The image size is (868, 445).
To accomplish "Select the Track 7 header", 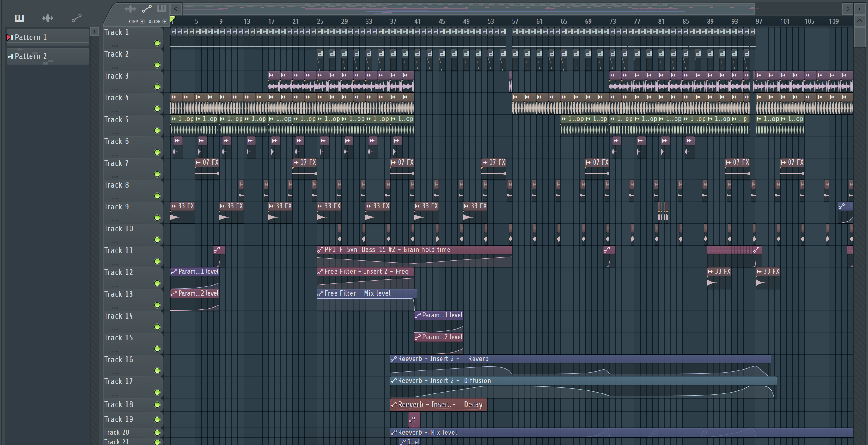I will [x=133, y=169].
